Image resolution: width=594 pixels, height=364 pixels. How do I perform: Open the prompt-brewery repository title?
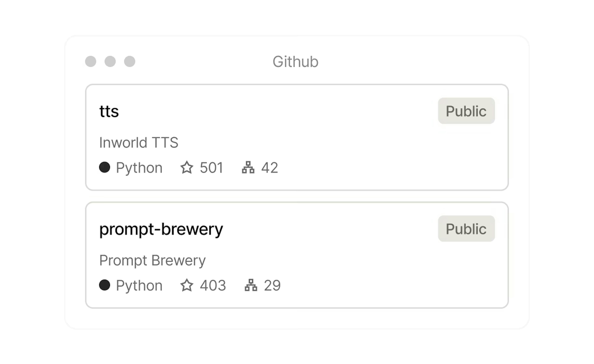tap(161, 229)
